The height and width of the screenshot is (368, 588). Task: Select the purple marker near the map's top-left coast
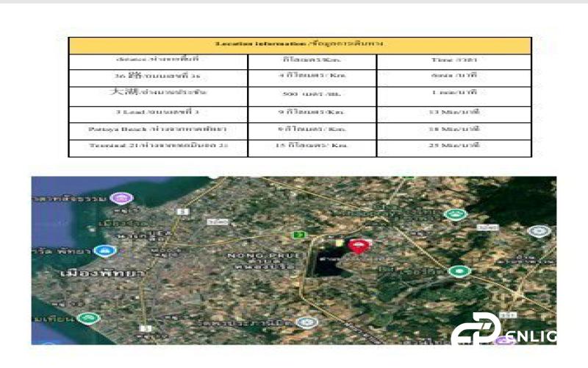point(120,199)
